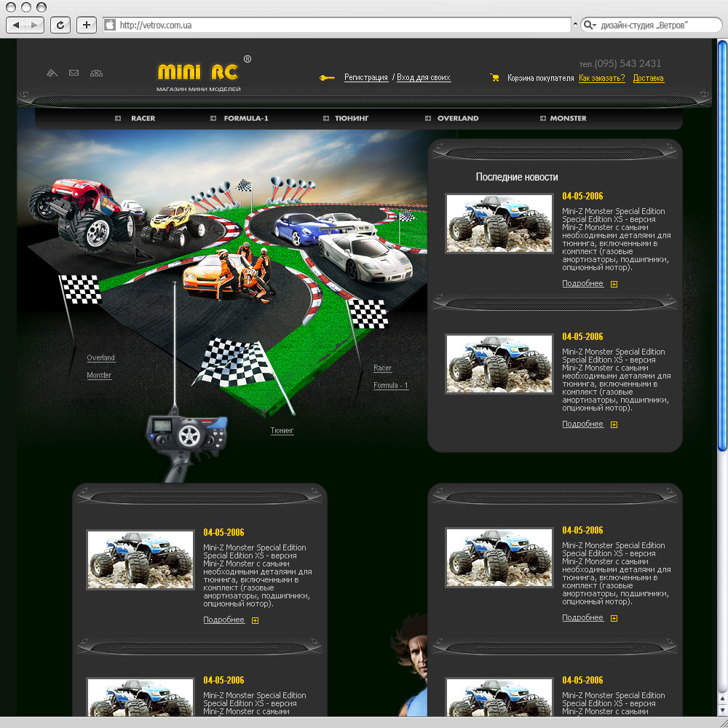The width and height of the screenshot is (728, 728).
Task: Expand the plus icon in bottom-left news block
Action: pyautogui.click(x=255, y=620)
